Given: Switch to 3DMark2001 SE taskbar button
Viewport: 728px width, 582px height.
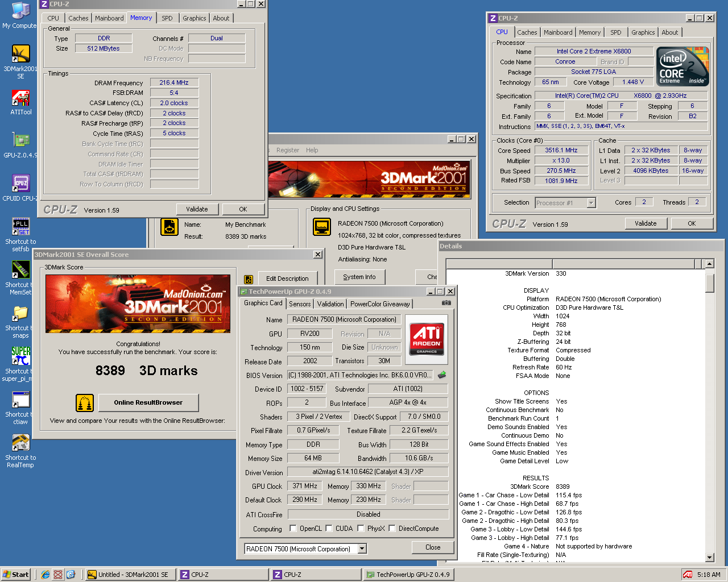Looking at the screenshot, I should [x=130, y=575].
